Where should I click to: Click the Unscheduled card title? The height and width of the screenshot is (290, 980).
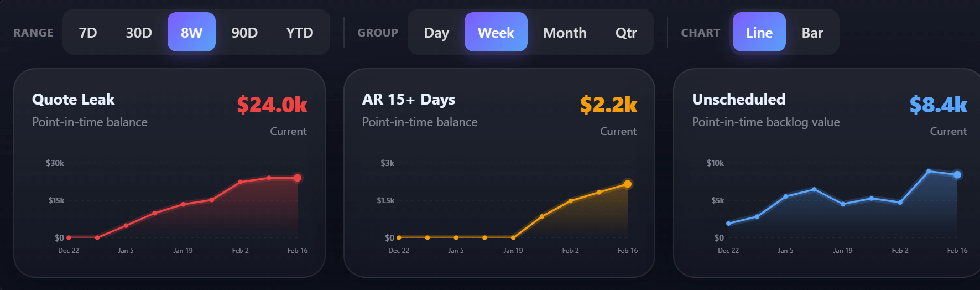(739, 100)
